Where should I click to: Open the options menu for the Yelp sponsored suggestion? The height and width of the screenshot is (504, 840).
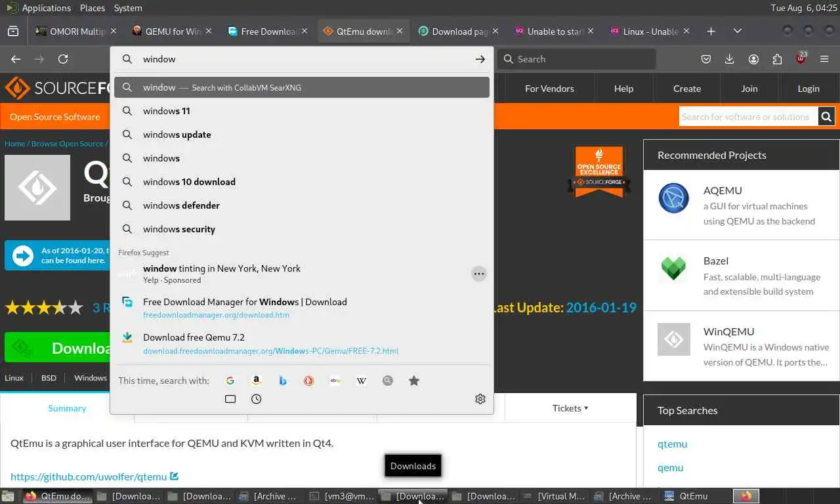point(479,274)
